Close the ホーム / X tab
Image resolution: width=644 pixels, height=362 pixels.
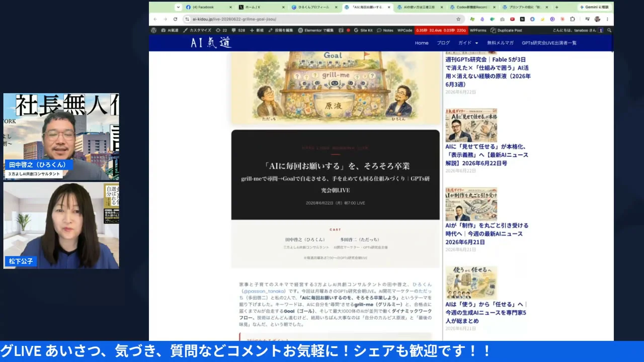(283, 7)
